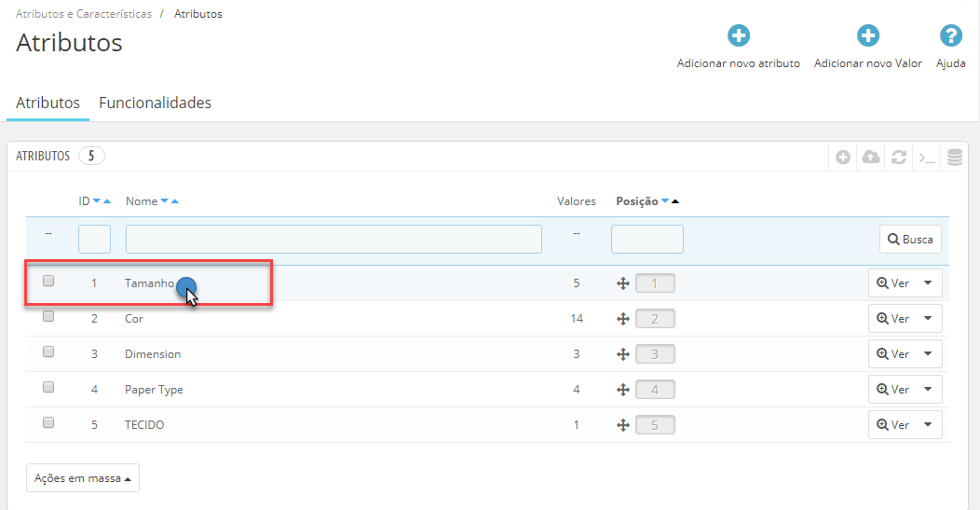Sort Posição column descending arrow

[x=665, y=200]
